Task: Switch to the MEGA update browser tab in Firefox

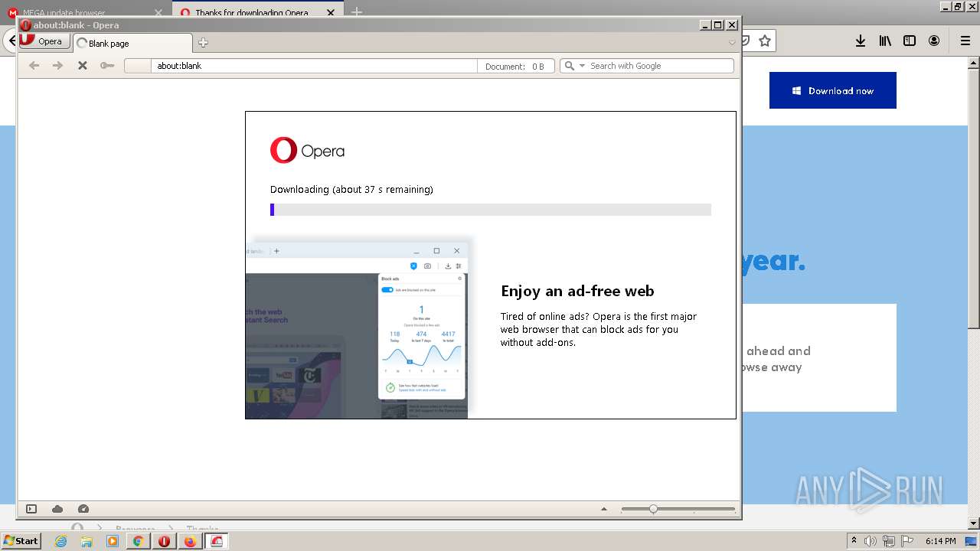Action: [x=84, y=12]
